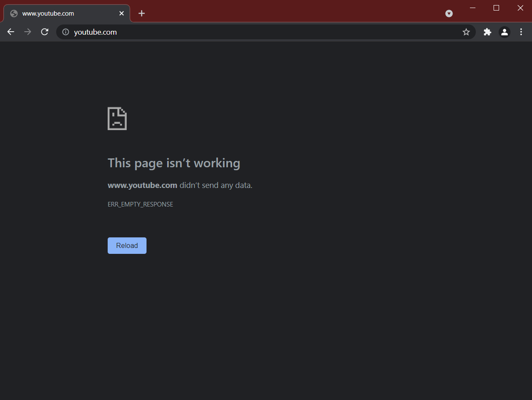Click the back navigation arrow
This screenshot has height=400, width=532.
(11, 32)
